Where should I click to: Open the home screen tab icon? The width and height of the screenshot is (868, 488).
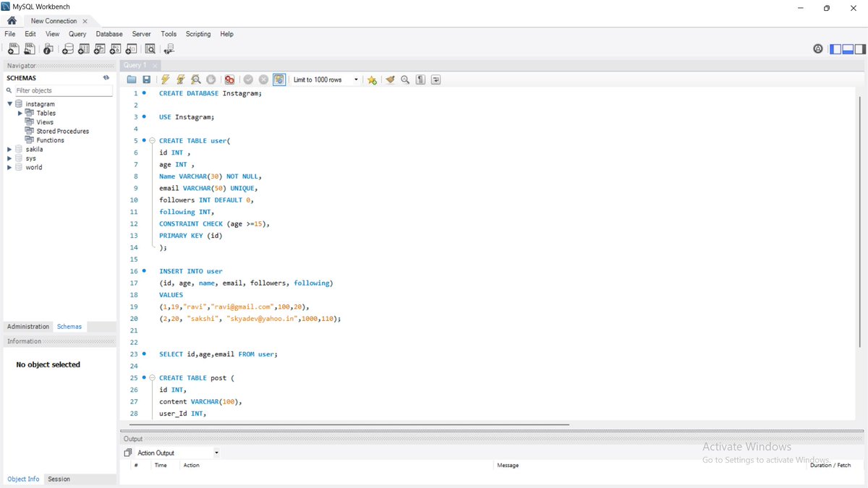pos(12,21)
